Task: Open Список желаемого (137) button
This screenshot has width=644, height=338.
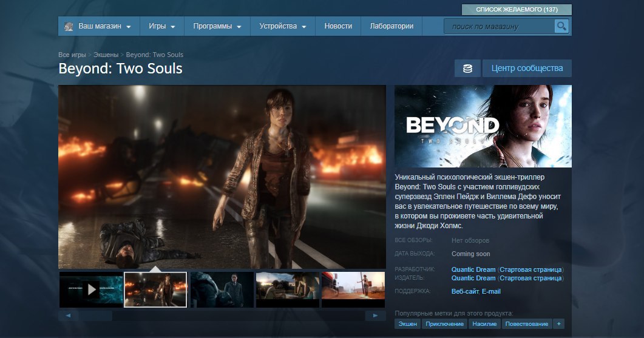Action: (517, 10)
